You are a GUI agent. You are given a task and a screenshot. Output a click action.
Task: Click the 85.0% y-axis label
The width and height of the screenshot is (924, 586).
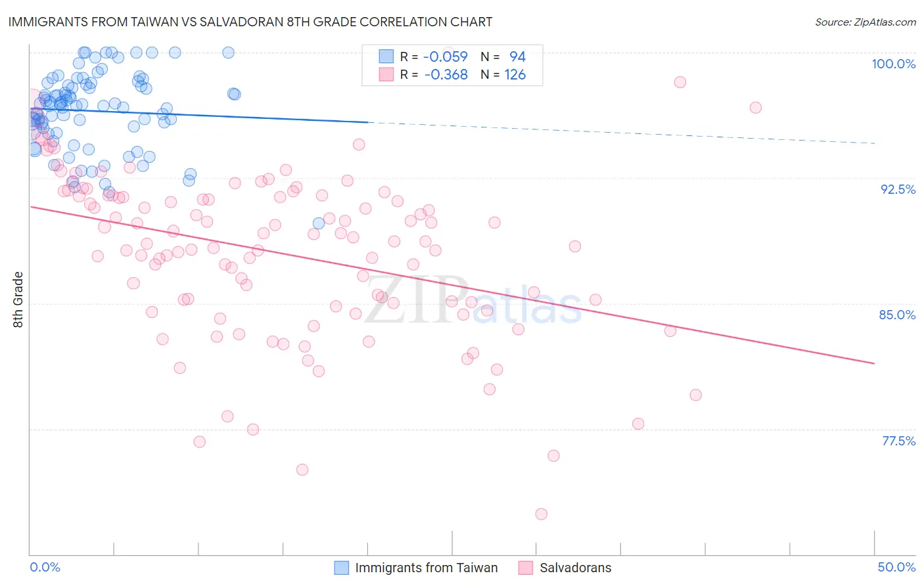[x=898, y=315]
